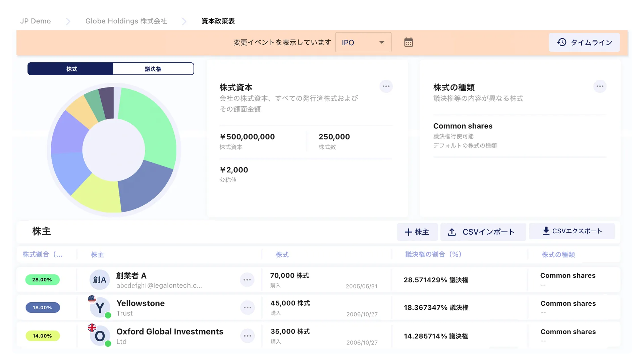Open options menu on 株式資本 card
Screen dimensions: 644x362
[x=386, y=86]
